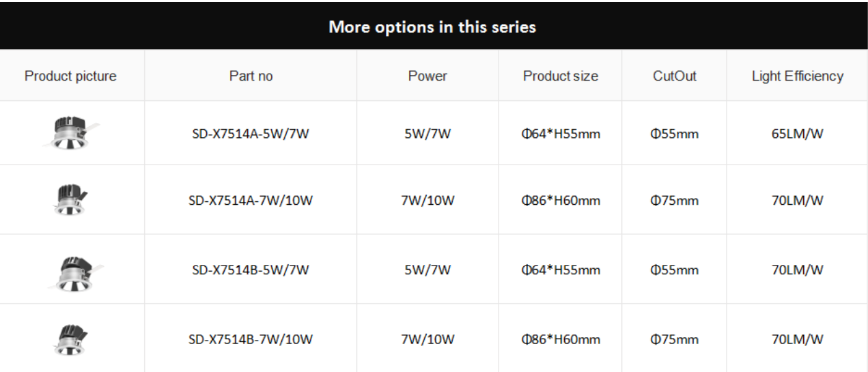
Task: Select part number SD-X7514B-5W/7W
Action: point(251,270)
